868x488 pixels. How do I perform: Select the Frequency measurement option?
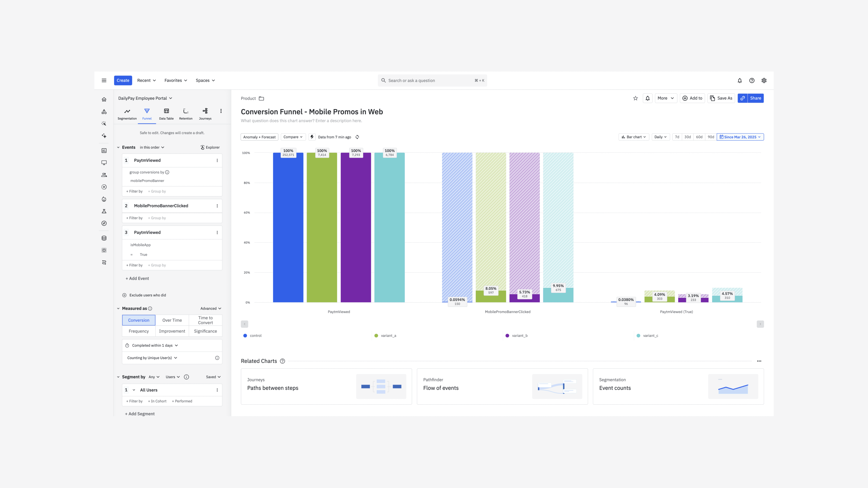(x=138, y=331)
